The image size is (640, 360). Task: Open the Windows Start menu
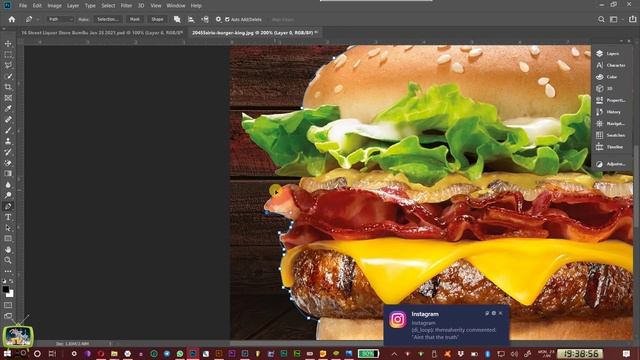click(x=7, y=353)
